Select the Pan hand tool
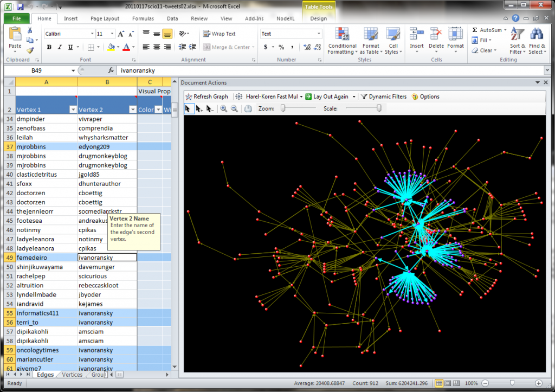 point(248,109)
